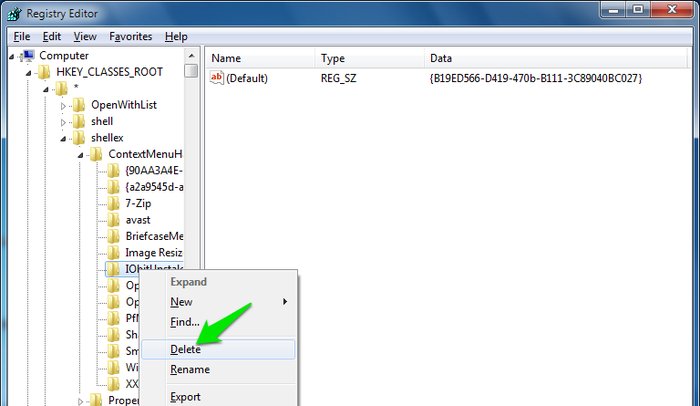Screen dimensions: 700x406
Task: Click the BriefcaseMenu folder icon
Action: [x=113, y=236]
